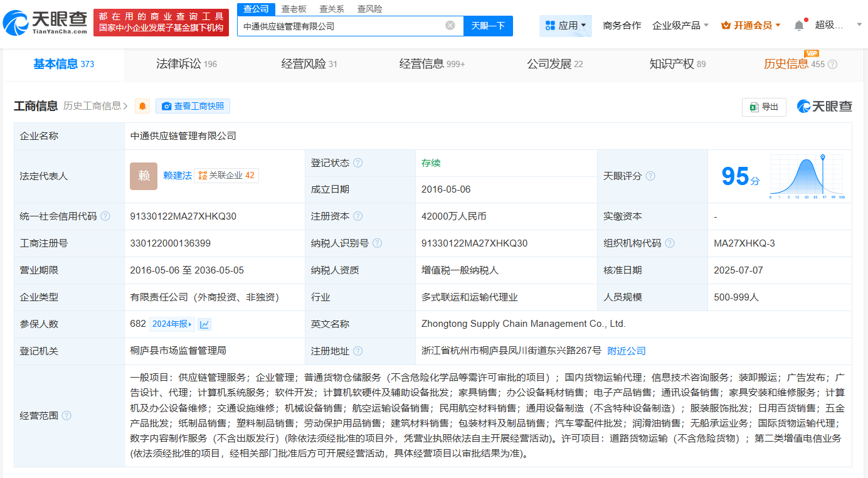Select the 682 insured persons count
The width and height of the screenshot is (868, 478).
[x=138, y=324]
